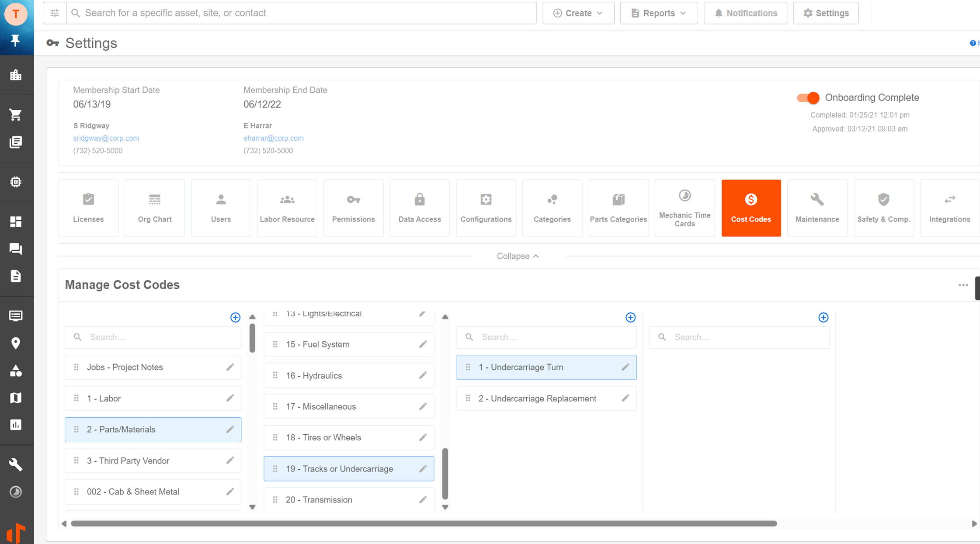The width and height of the screenshot is (980, 544).
Task: Click the map location pin sidebar icon
Action: [x=16, y=343]
